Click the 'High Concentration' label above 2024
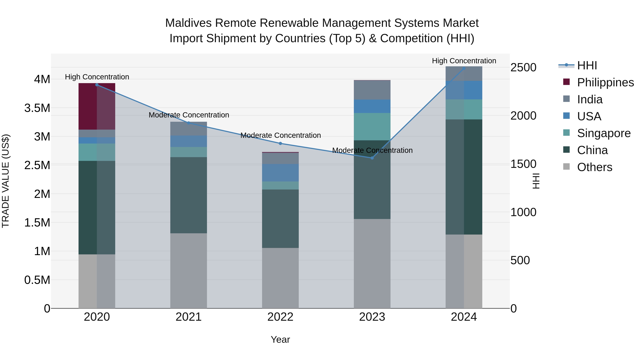 464,61
